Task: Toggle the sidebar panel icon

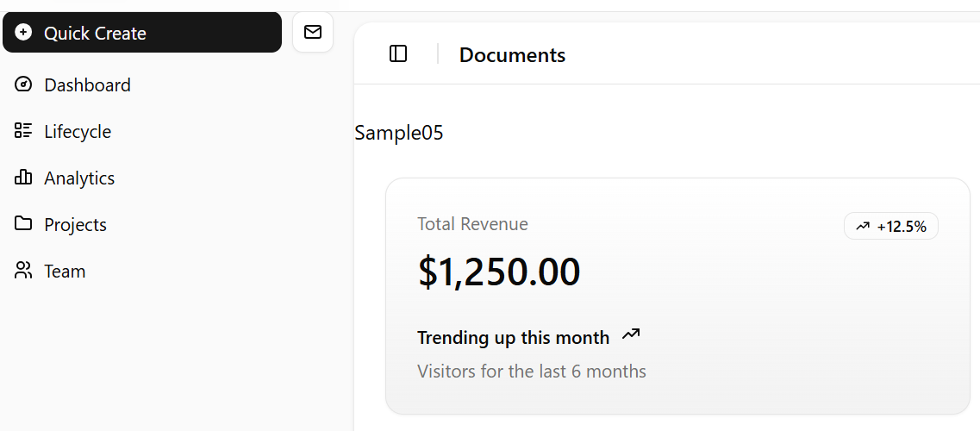Action: tap(398, 54)
